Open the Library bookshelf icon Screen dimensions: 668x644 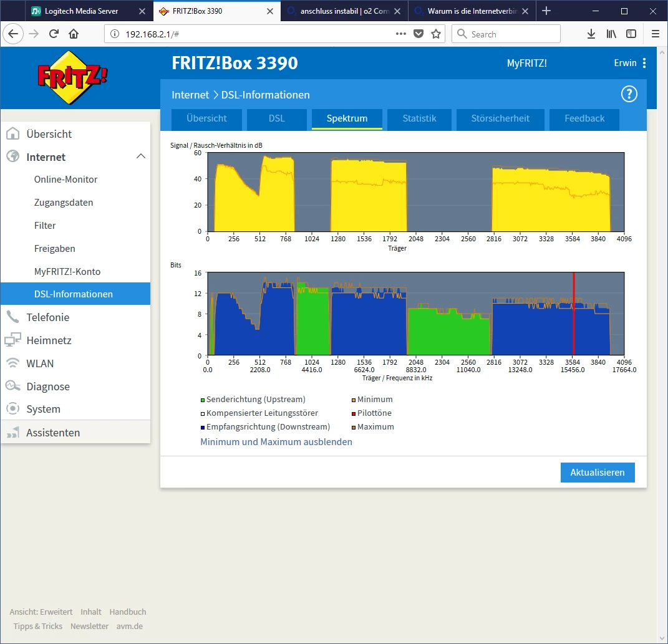coord(611,34)
